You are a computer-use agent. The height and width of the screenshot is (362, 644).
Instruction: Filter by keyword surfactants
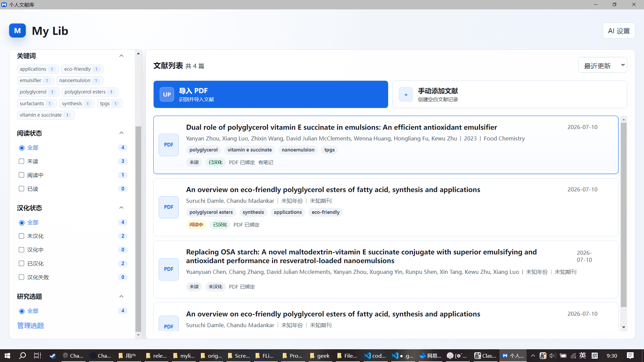(x=37, y=104)
